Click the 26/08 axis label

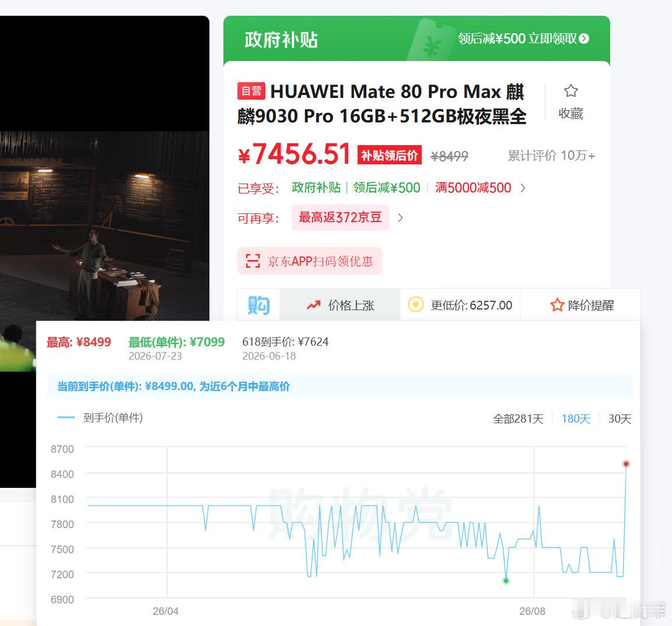click(532, 611)
